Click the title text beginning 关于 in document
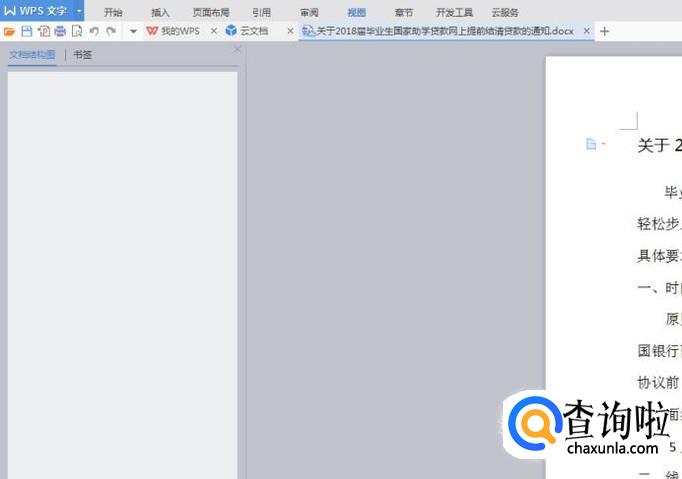 [659, 145]
